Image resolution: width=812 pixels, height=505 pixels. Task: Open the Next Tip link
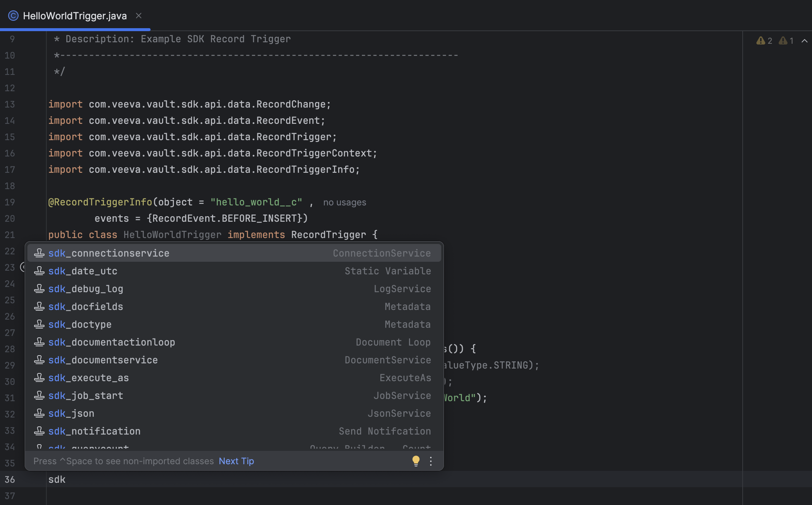tap(236, 461)
